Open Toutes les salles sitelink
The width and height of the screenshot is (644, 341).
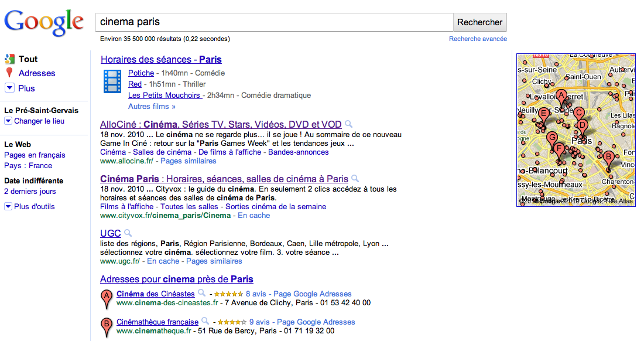tap(189, 207)
